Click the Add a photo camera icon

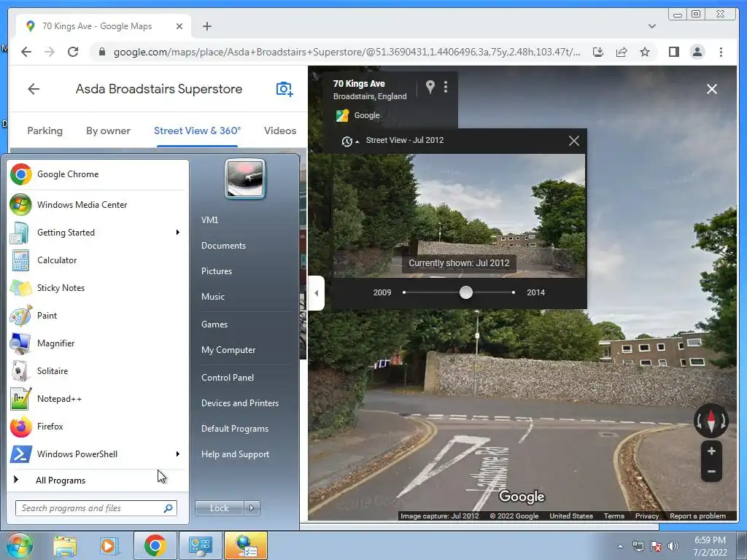[x=285, y=89]
